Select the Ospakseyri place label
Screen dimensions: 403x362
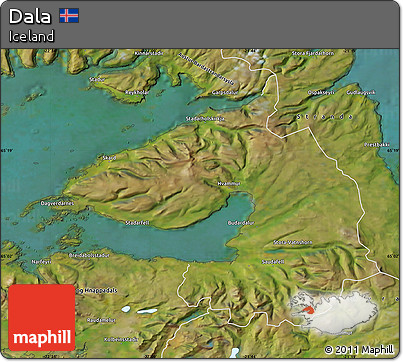click(321, 92)
